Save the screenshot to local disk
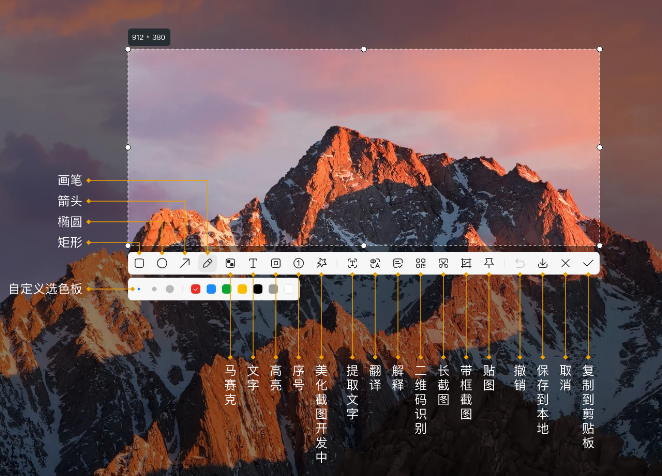The image size is (662, 476). pyautogui.click(x=543, y=264)
